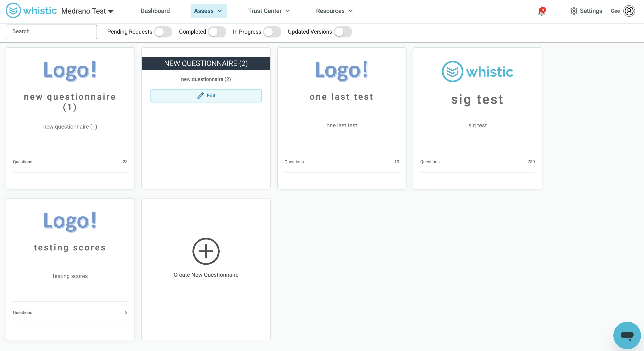Open the 'sig test' card title

point(477,100)
